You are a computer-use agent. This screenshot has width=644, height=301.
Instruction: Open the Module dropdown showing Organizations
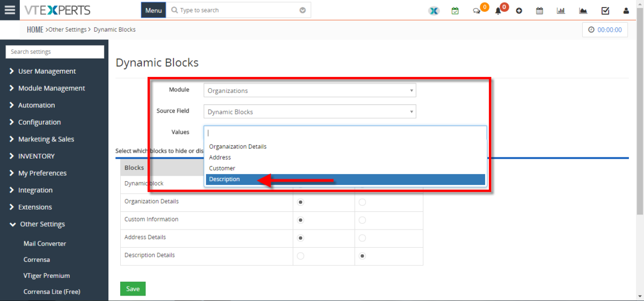coord(310,91)
